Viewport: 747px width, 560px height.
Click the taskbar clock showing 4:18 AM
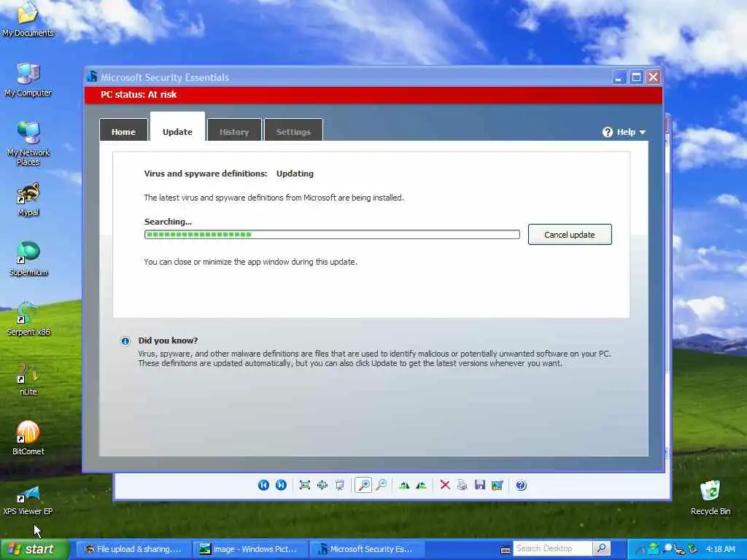click(720, 549)
